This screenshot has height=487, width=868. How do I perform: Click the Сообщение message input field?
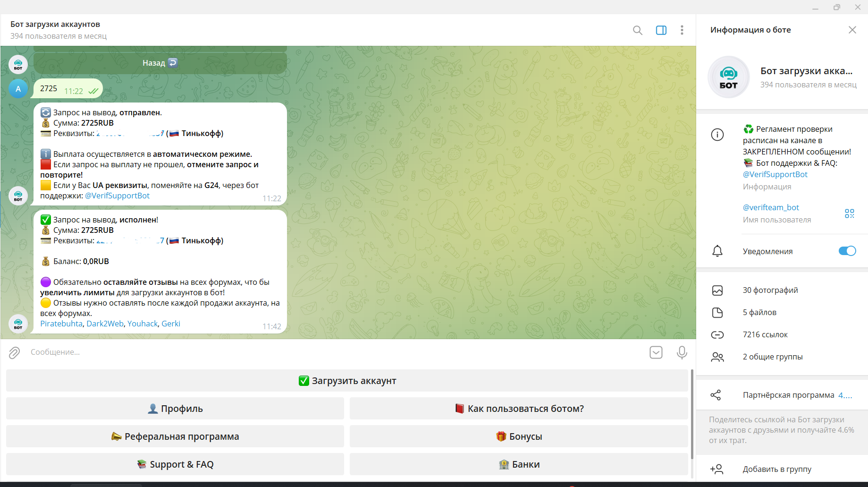[330, 352]
